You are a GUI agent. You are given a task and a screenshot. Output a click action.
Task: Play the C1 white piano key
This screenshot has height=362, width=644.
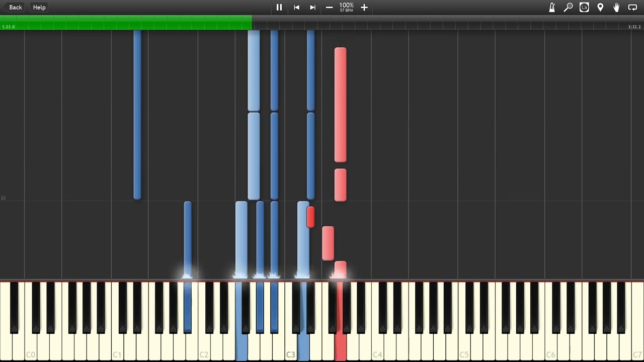coord(117,347)
